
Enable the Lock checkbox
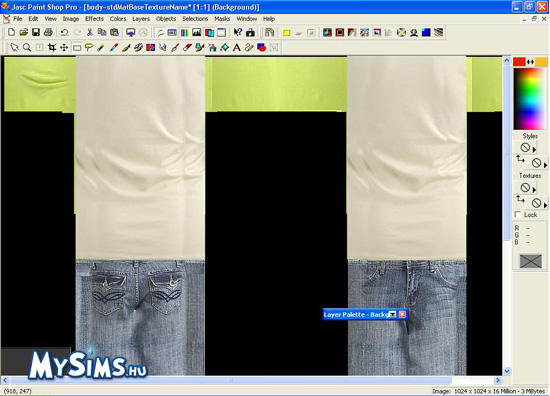point(518,214)
